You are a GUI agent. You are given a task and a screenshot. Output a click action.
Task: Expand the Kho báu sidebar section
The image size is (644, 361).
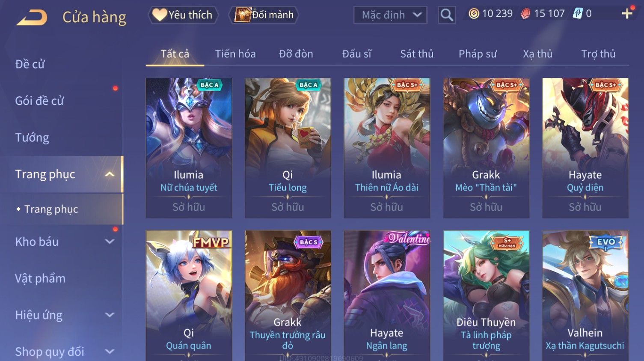[110, 242]
